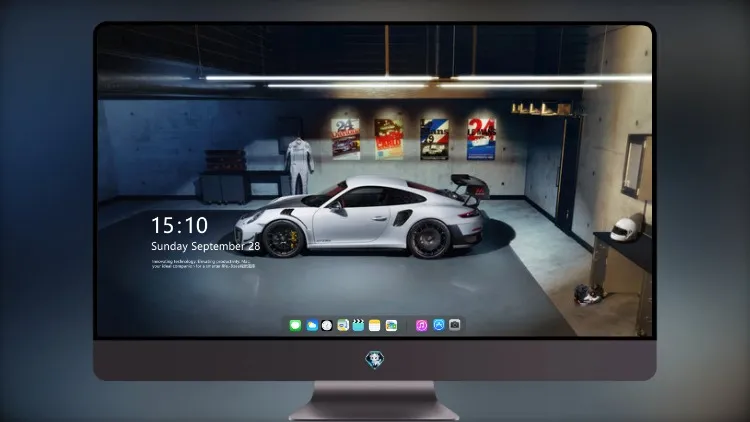Open the blue App Store icon in dock
Image resolution: width=750 pixels, height=422 pixels.
coord(439,325)
